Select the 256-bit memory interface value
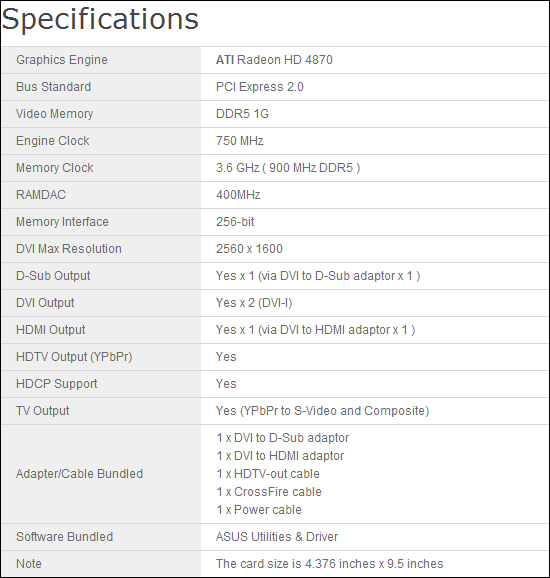Image resolution: width=550 pixels, height=578 pixels. [x=235, y=222]
